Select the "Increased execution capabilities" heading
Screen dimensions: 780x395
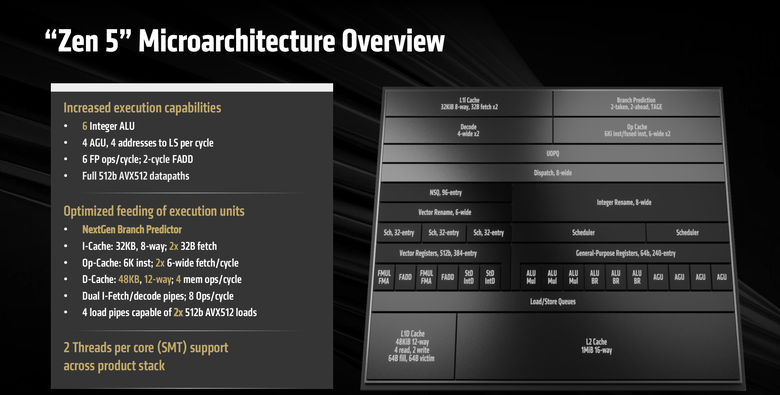tap(142, 108)
